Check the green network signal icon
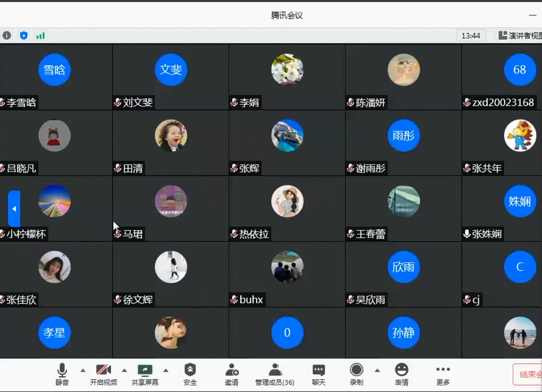The width and height of the screenshot is (542, 392). 40,35
